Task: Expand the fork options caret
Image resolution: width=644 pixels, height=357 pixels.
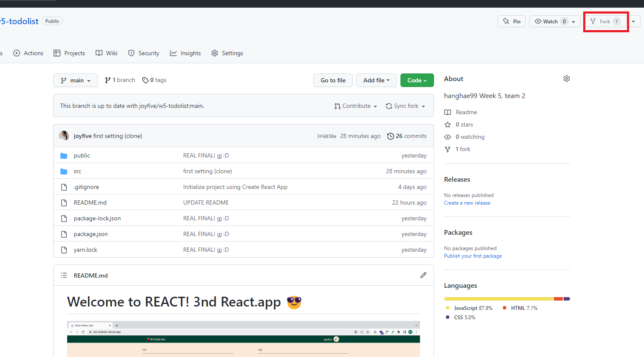Action: pos(633,21)
